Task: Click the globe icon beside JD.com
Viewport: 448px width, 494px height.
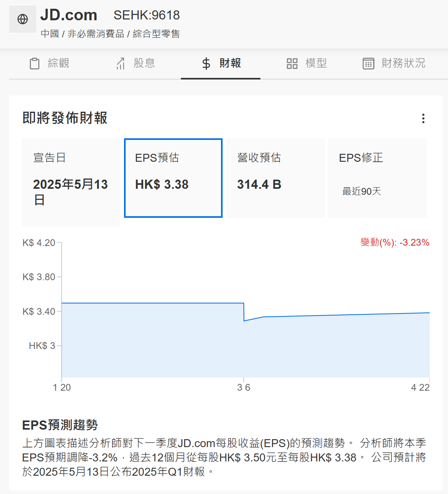Action: pos(23,19)
